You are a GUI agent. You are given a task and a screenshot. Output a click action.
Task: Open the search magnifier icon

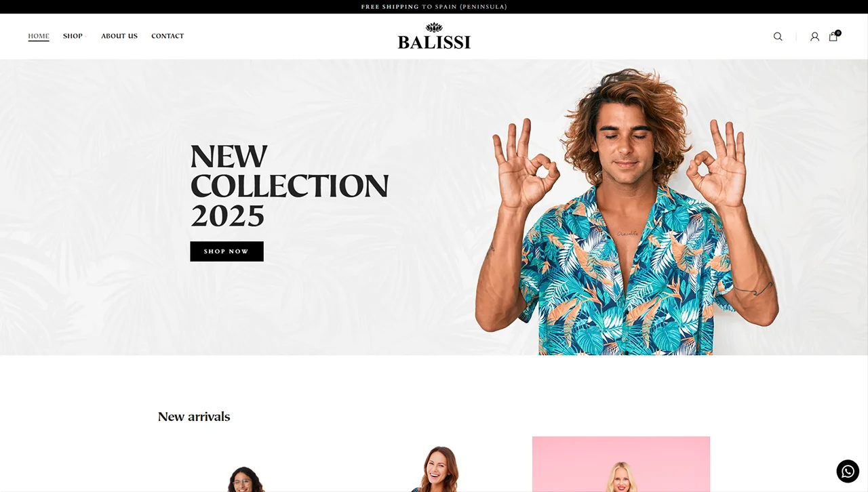click(x=778, y=37)
